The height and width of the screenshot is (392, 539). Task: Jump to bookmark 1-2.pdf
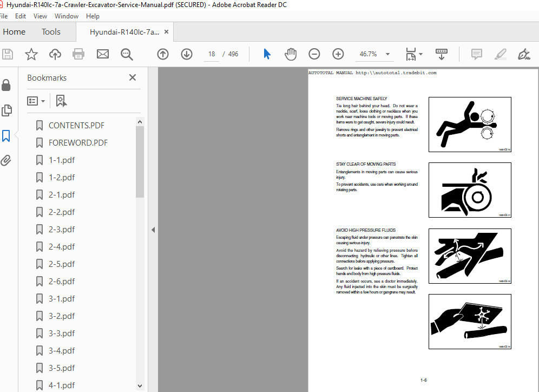click(62, 178)
